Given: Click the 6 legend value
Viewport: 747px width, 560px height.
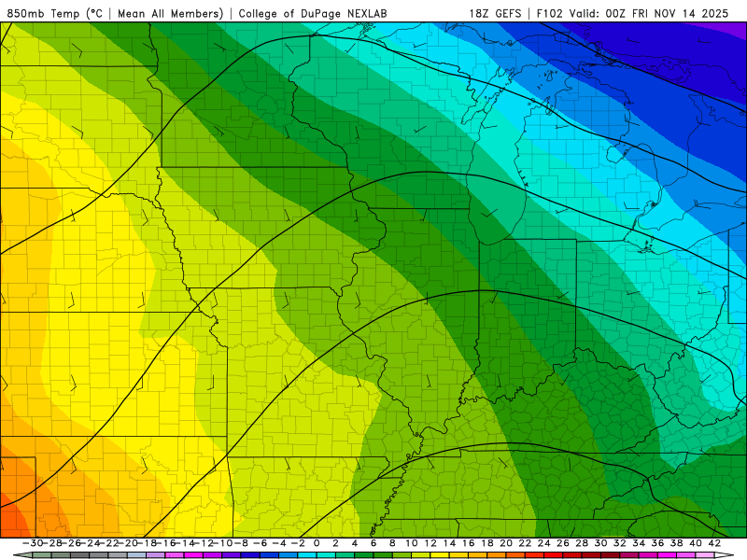Looking at the screenshot, I should 373,543.
